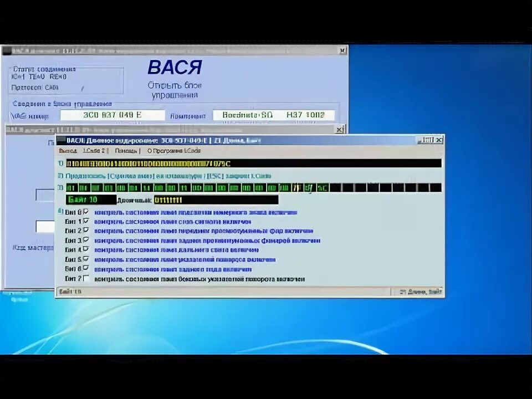Click the Бит 1 description about brake light lamps
532x399 pixels.
(x=172, y=222)
